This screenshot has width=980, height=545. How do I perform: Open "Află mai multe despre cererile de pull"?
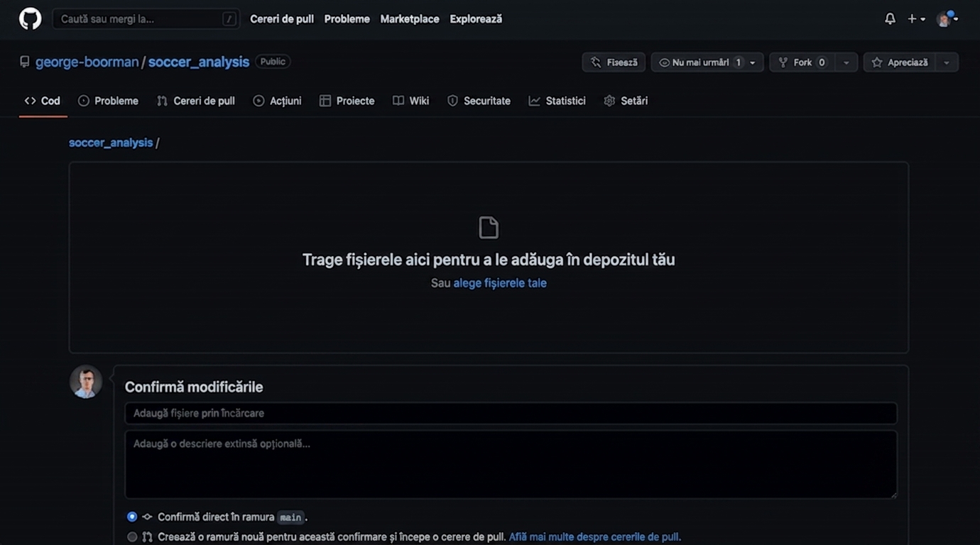click(x=595, y=537)
